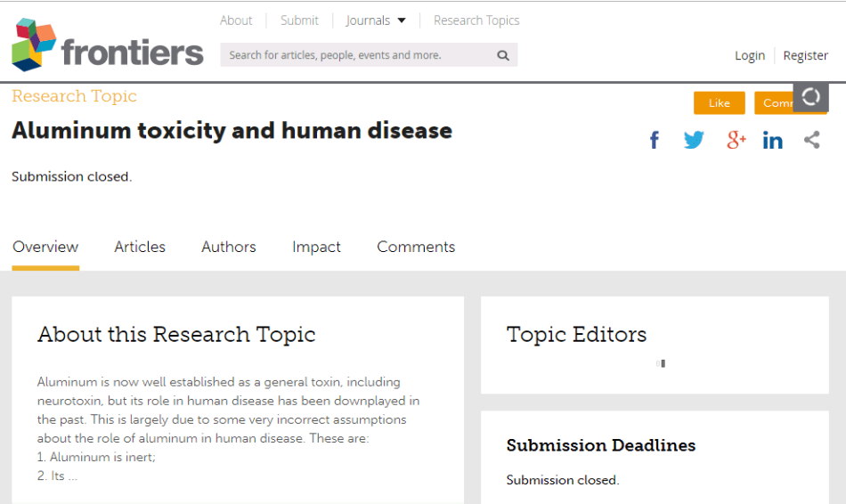
Task: Type in the search articles field
Action: 356,55
